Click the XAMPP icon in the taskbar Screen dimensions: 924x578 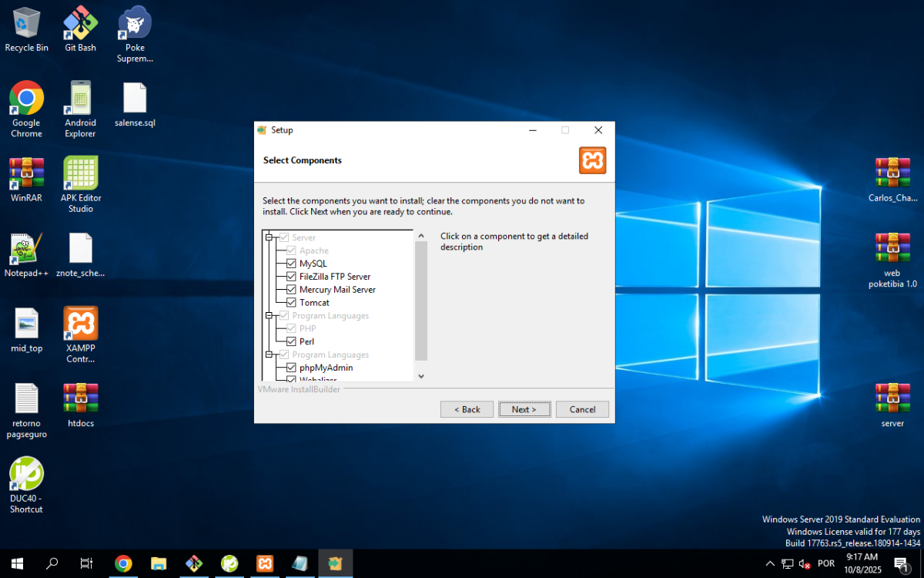point(264,563)
